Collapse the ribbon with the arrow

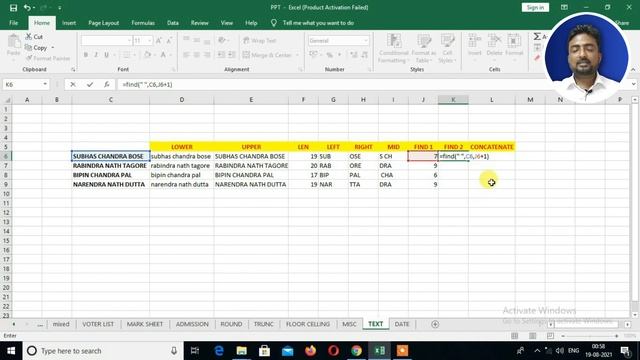633,69
